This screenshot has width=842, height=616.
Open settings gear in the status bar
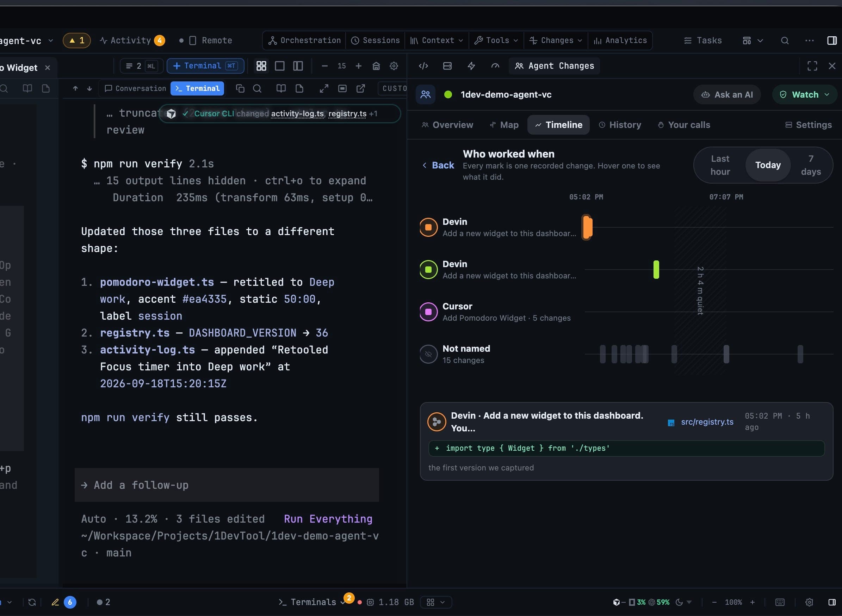point(809,602)
